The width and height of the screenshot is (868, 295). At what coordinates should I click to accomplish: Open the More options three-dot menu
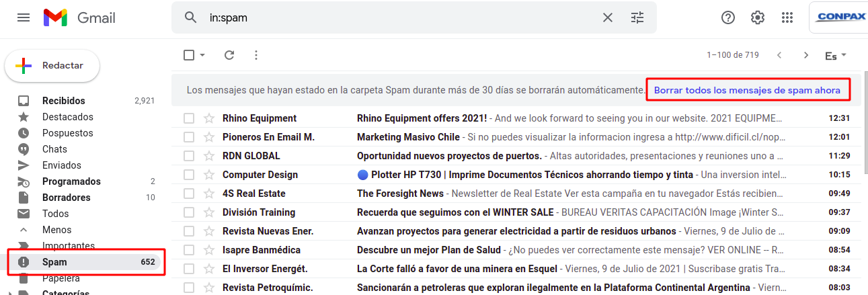click(x=255, y=55)
